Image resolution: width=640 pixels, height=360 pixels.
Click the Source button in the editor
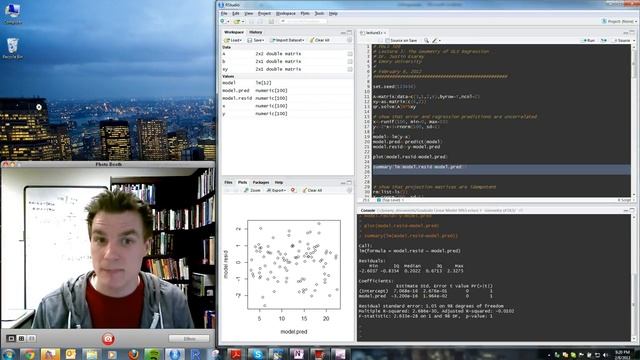tap(622, 40)
